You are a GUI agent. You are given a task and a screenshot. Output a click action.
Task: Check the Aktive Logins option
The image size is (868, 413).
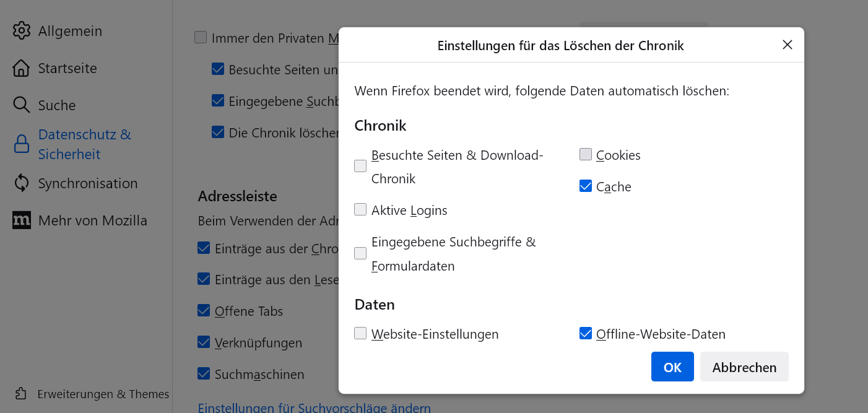(x=360, y=210)
